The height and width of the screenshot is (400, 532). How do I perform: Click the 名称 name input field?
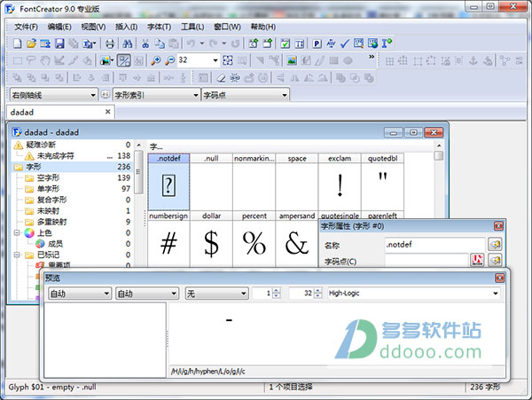pyautogui.click(x=435, y=244)
